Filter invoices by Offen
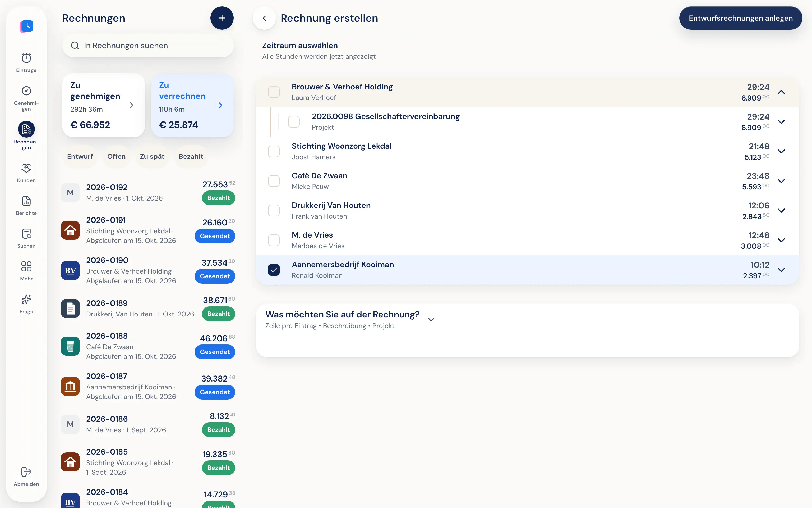Viewport: 812px width, 508px height. 116,157
